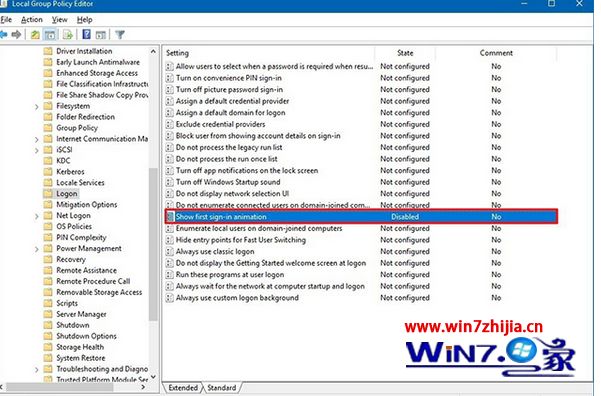
Task: Select Remote Assistance in tree
Action: [x=87, y=270]
